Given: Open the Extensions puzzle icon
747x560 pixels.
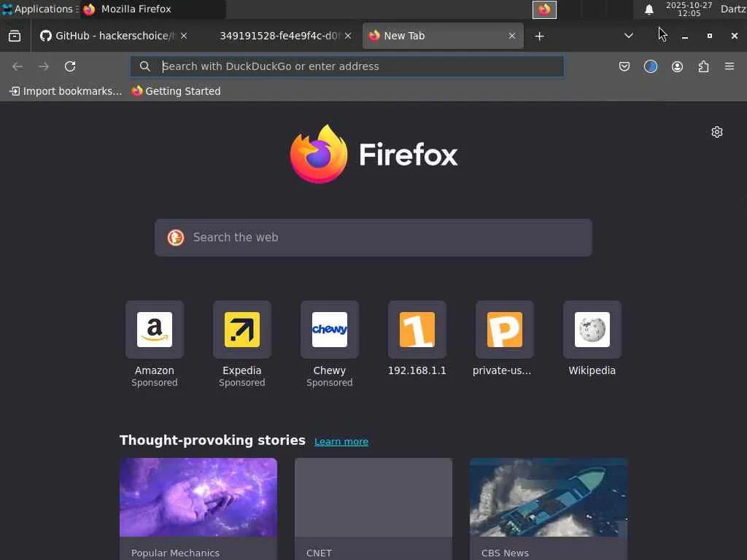Looking at the screenshot, I should [x=703, y=66].
